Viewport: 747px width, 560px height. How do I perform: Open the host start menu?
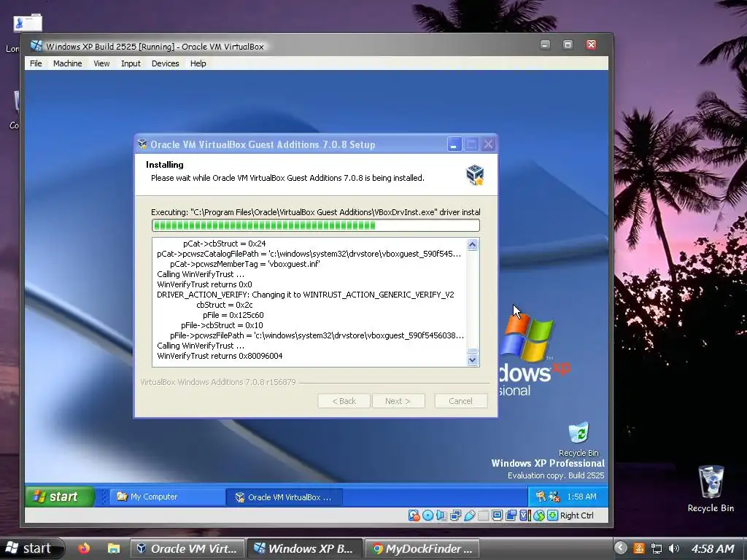tap(32, 548)
